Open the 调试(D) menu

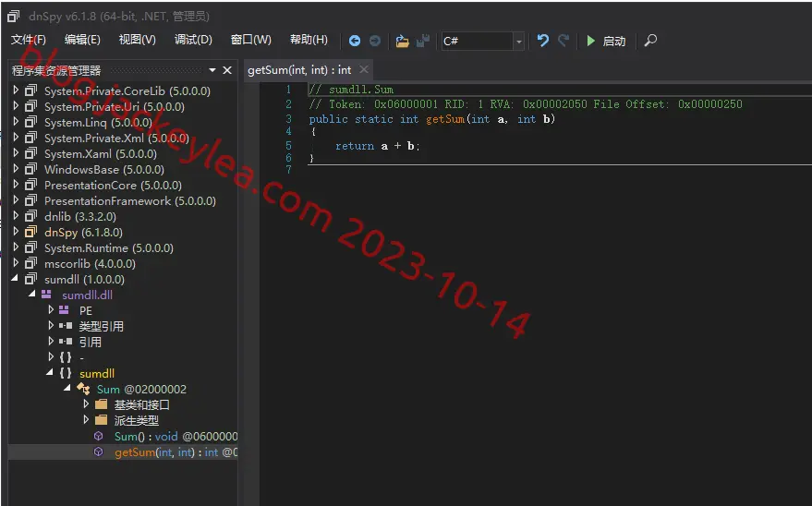point(193,40)
